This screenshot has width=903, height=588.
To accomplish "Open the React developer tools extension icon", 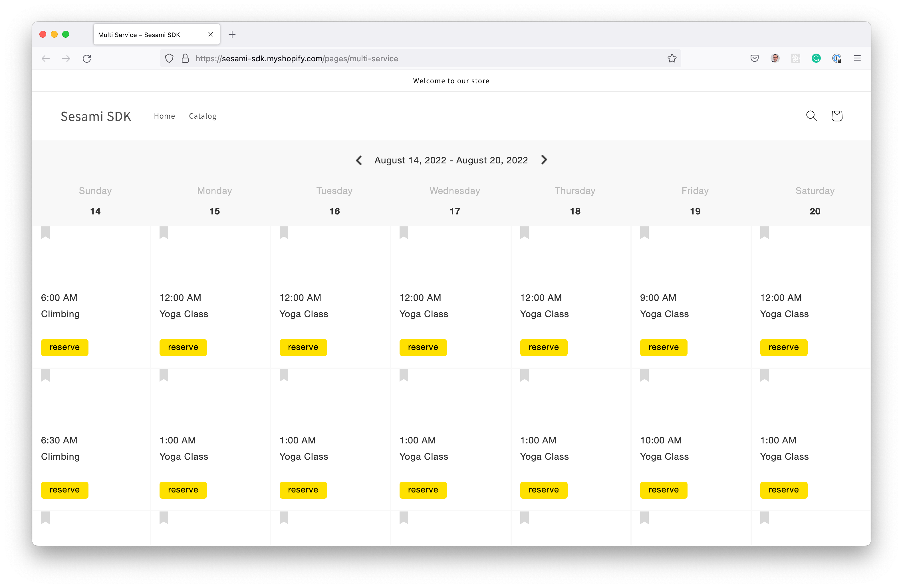I will point(795,58).
